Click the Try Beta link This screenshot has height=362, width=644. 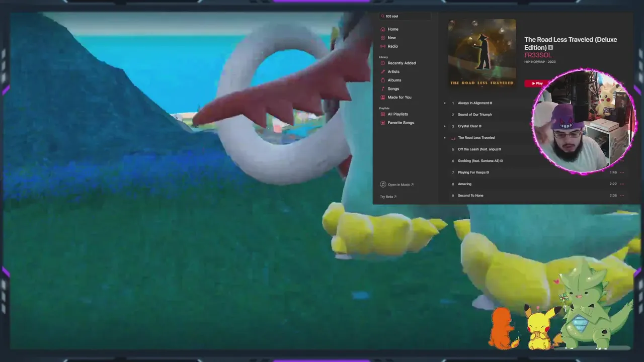tap(388, 197)
